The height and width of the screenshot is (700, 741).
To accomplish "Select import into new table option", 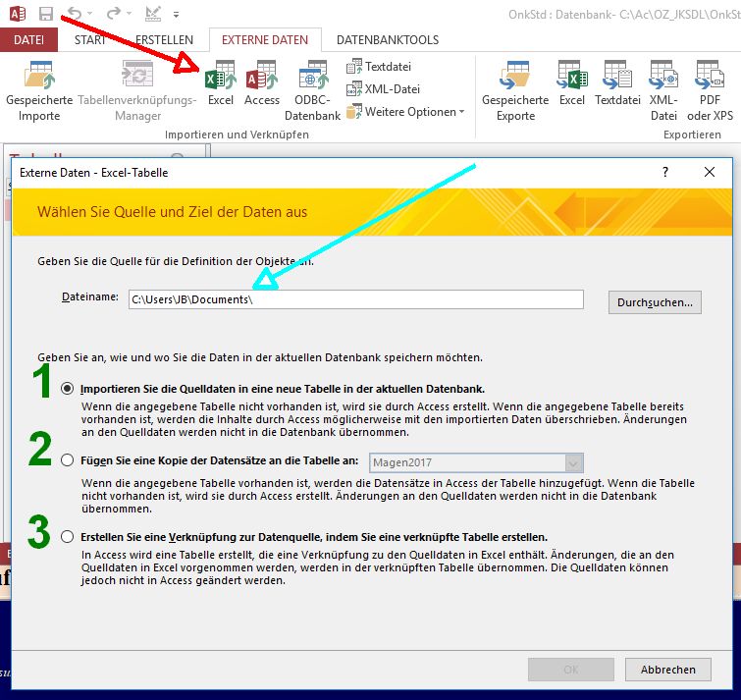I will pos(67,389).
